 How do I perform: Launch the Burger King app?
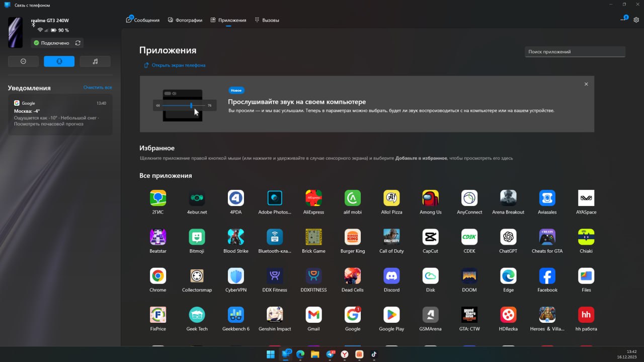tap(352, 237)
